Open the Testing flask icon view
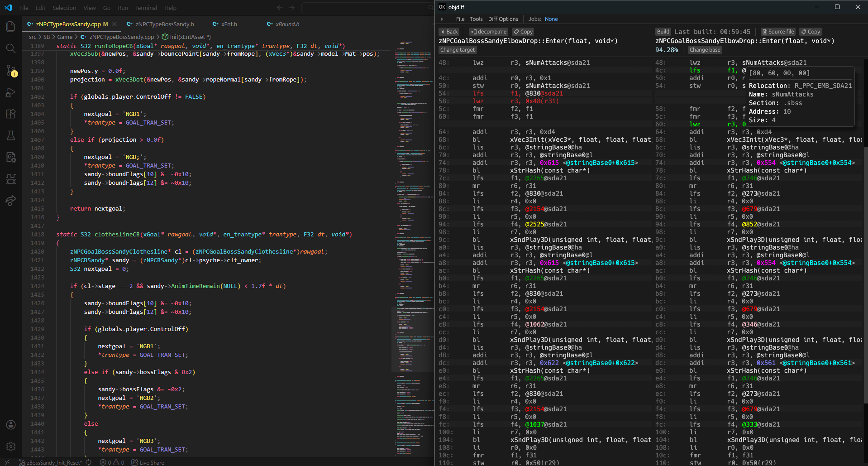 click(11, 135)
